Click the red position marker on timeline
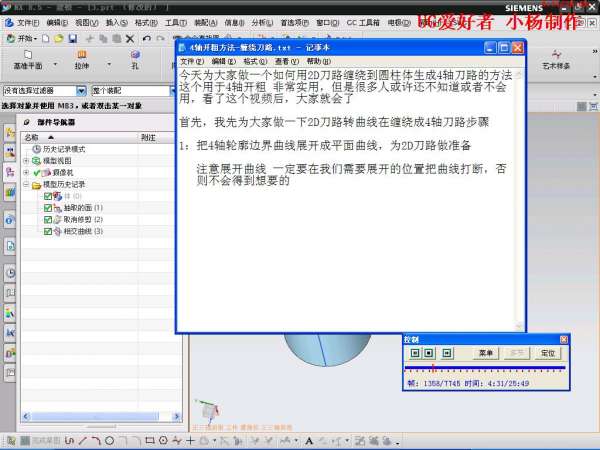Screen dimensions: 600x450 point(433,368)
